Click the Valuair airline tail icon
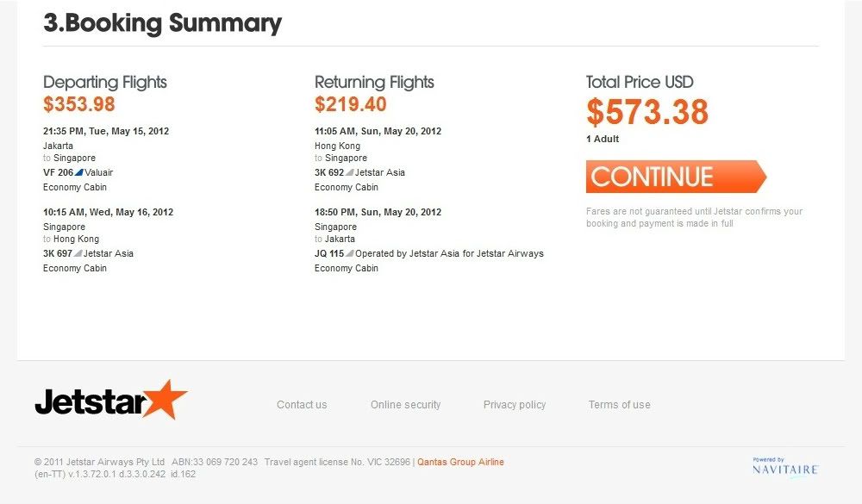This screenshot has width=862, height=504. pyautogui.click(x=78, y=172)
